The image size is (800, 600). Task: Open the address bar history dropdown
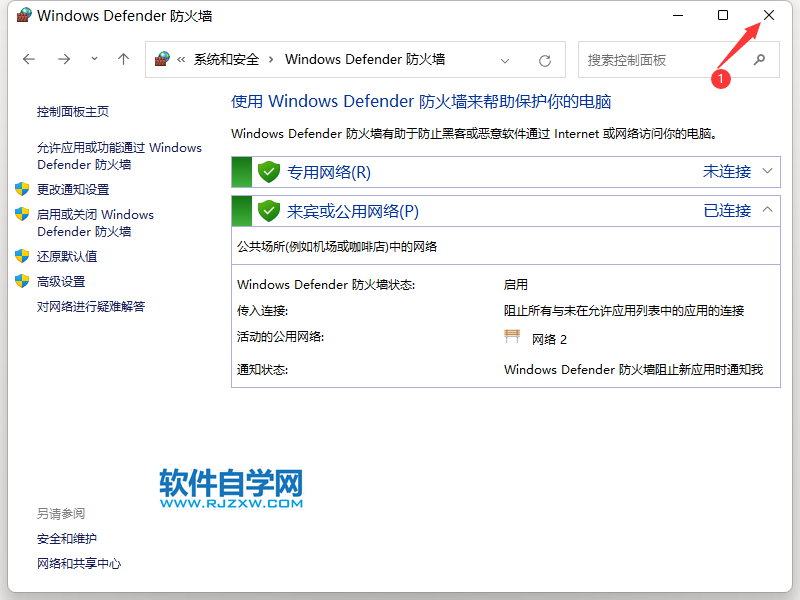[505, 61]
